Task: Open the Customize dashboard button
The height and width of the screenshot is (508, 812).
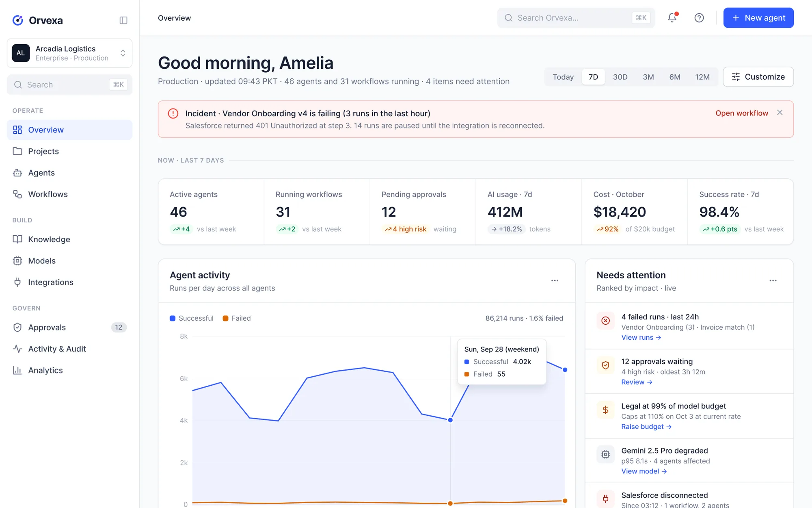Action: click(758, 77)
